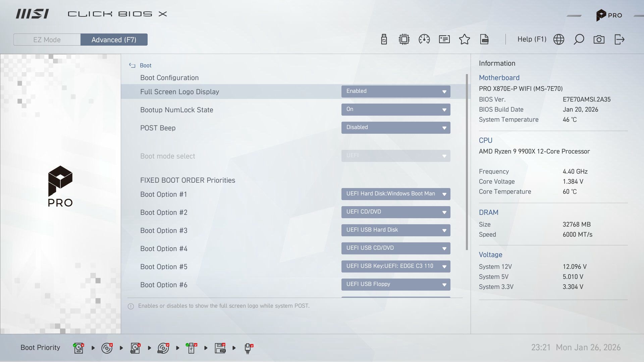This screenshot has width=644, height=362.
Task: Open Boot Option #1 dropdown
Action: [x=396, y=194]
